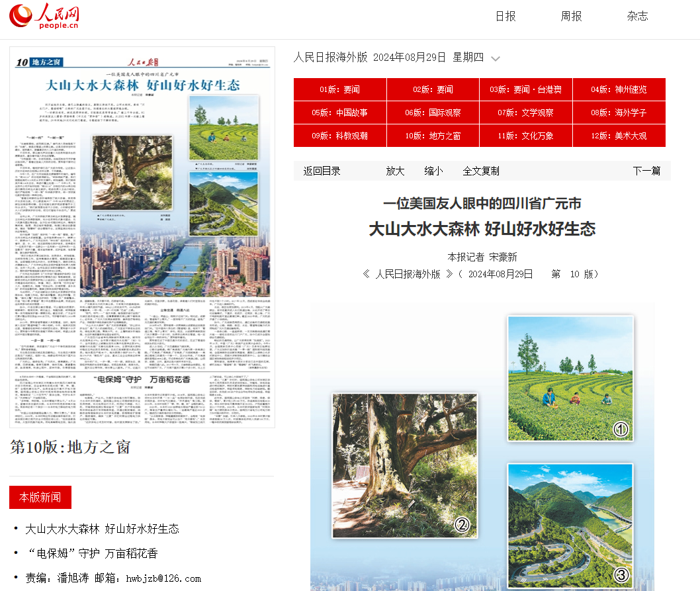Go to next article with 下一篇
Image resolution: width=700 pixels, height=591 pixels.
[x=646, y=171]
